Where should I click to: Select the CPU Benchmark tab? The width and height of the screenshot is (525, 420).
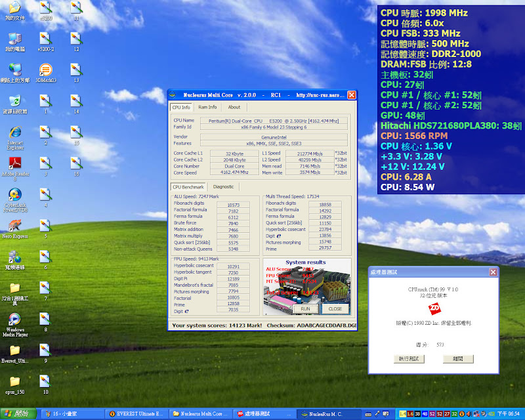pyautogui.click(x=189, y=186)
